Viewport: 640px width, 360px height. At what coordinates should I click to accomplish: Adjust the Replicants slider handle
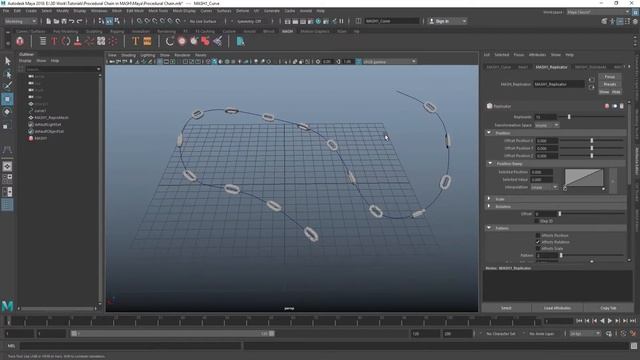pos(569,117)
